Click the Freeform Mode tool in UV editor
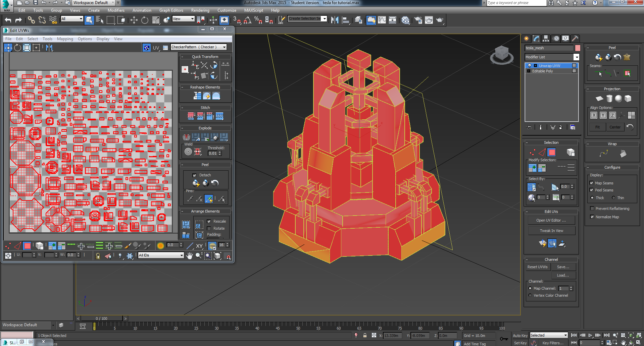The width and height of the screenshot is (644, 346). pos(36,48)
